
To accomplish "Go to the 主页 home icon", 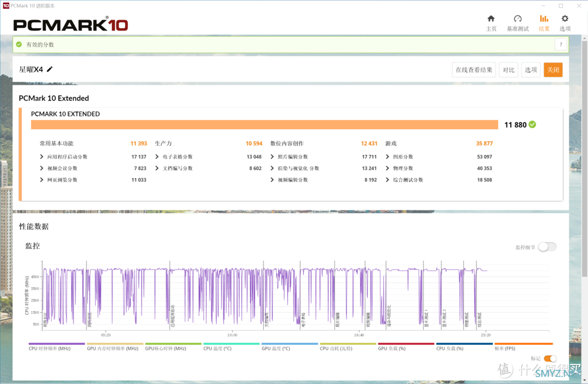I will pos(491,19).
